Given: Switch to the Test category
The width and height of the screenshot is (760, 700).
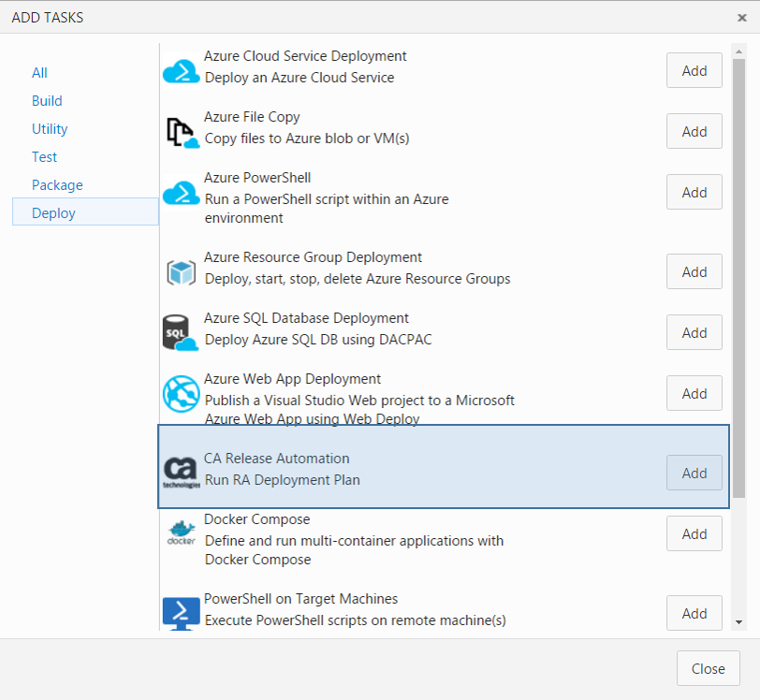Looking at the screenshot, I should [44, 157].
